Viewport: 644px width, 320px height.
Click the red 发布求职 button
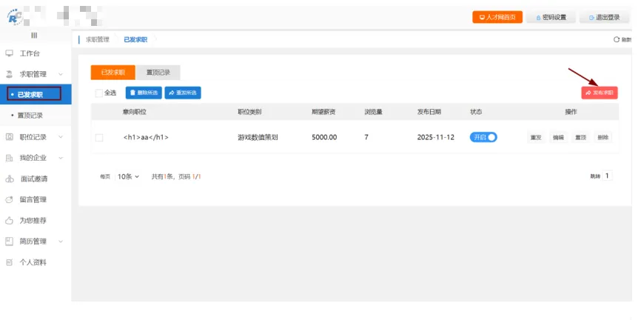pyautogui.click(x=599, y=93)
